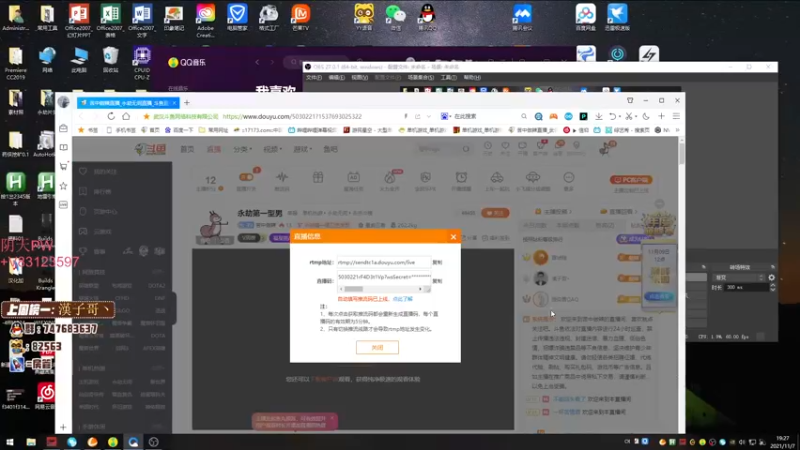800x450 pixels.
Task: Open the browser sidebar reading book icon
Action: (63, 147)
